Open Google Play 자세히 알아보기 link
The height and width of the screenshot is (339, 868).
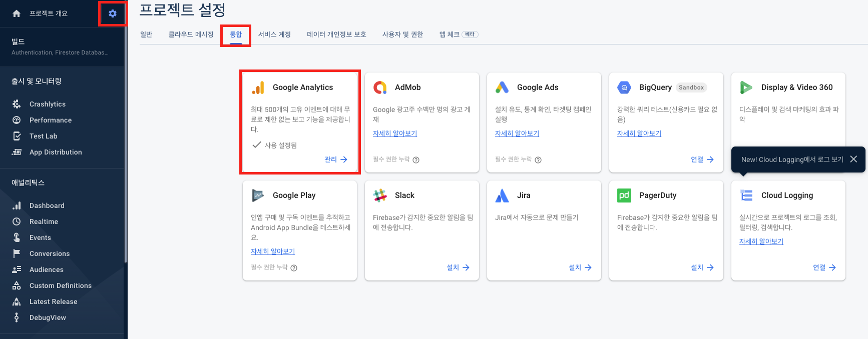tap(273, 251)
